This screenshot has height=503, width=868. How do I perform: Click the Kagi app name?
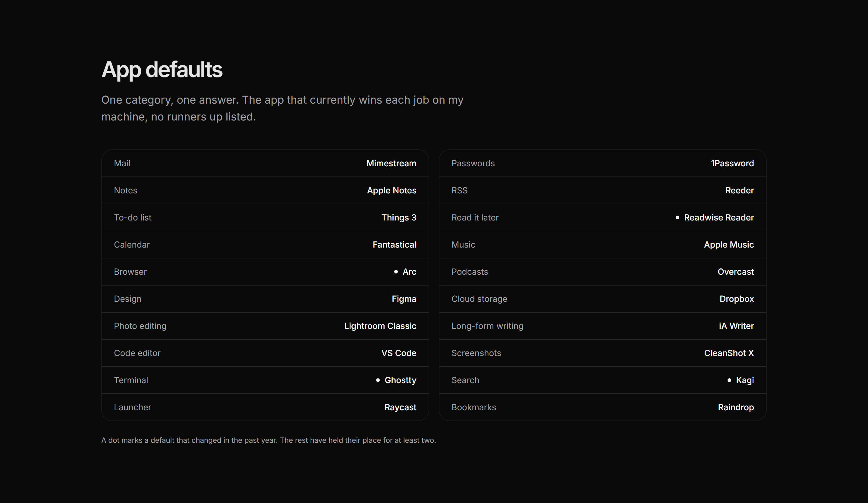coord(745,380)
